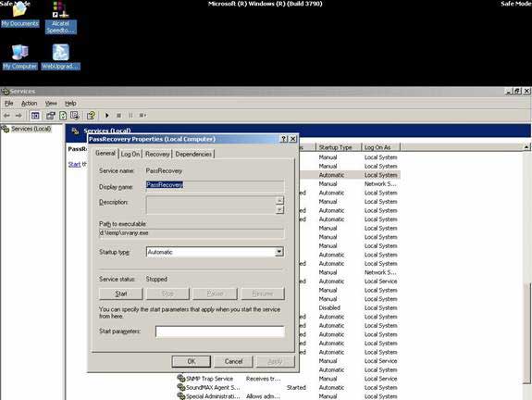532x400 pixels.
Task: Switch to the Dependencies tab
Action: (193, 154)
